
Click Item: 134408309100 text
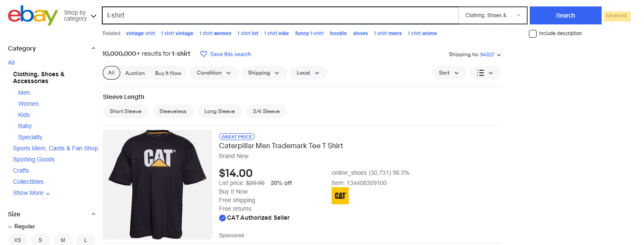[359, 183]
